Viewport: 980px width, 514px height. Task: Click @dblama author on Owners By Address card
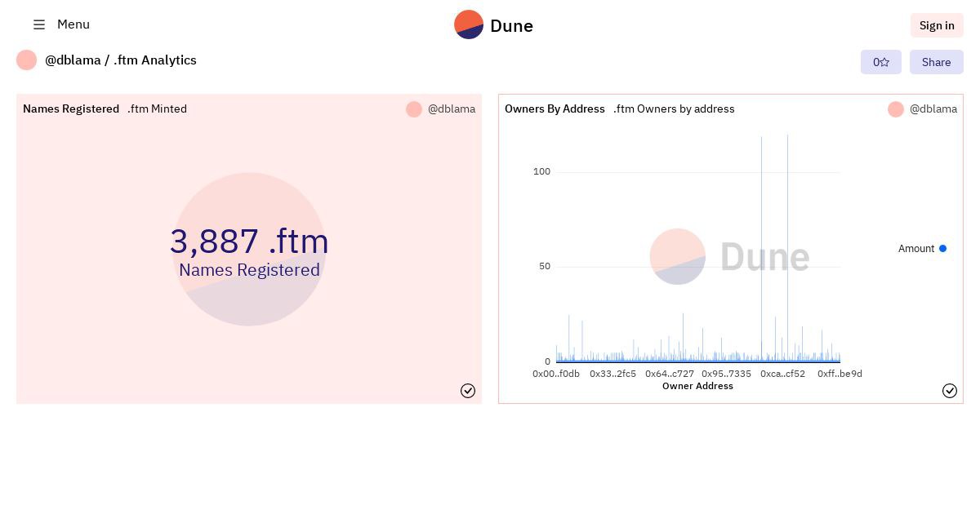tap(933, 109)
